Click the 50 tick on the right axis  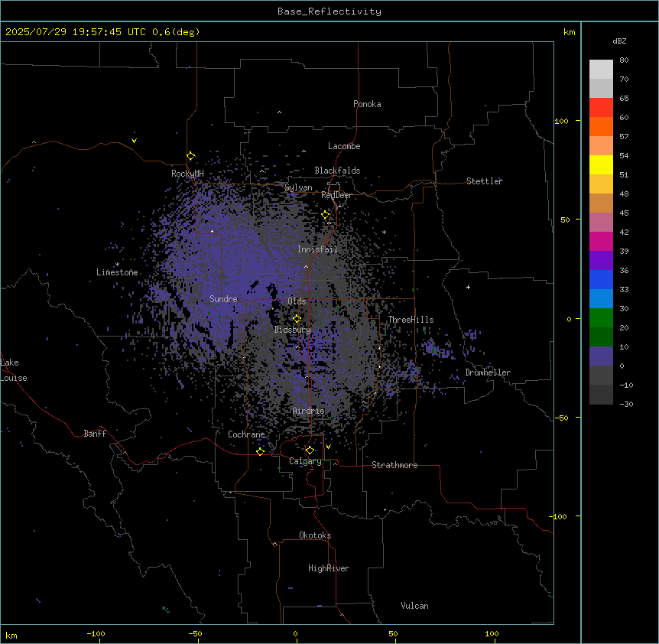click(x=565, y=220)
